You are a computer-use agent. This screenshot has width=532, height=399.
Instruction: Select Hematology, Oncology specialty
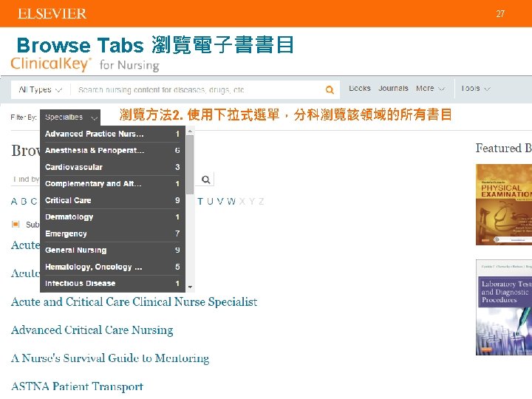[x=112, y=267]
